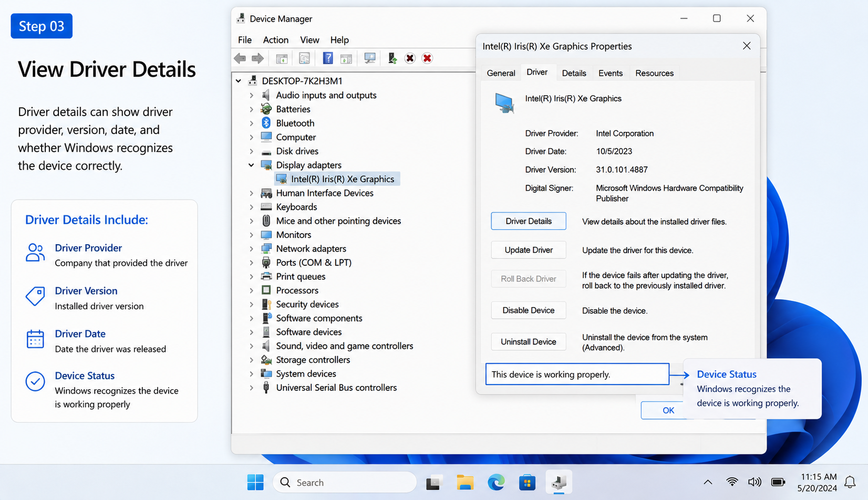Switch to the Resources tab
This screenshot has height=500, width=868.
[654, 73]
